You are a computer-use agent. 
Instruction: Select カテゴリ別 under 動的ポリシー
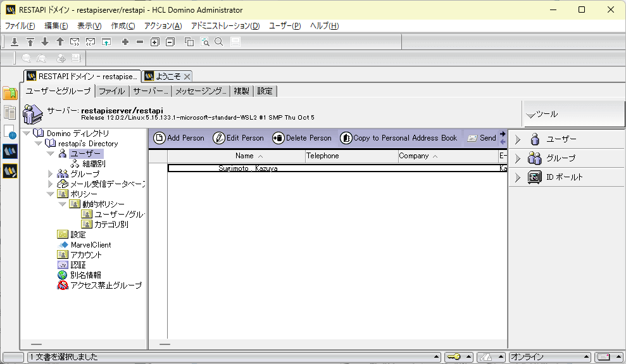coord(111,225)
